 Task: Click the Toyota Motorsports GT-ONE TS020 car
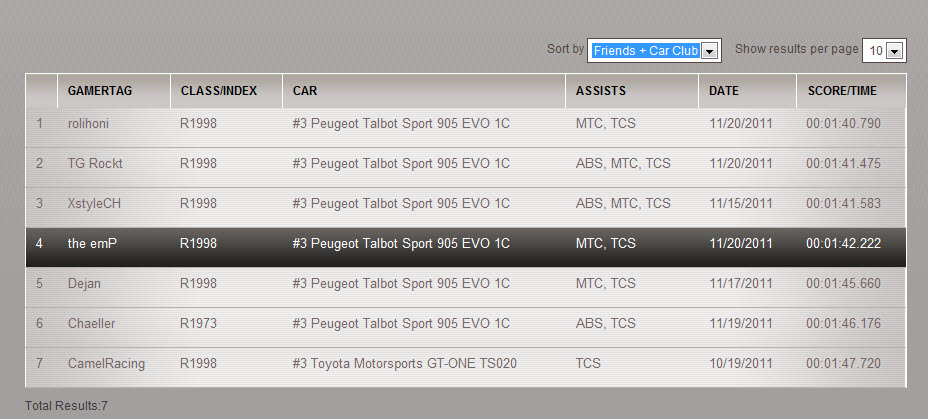coord(404,363)
